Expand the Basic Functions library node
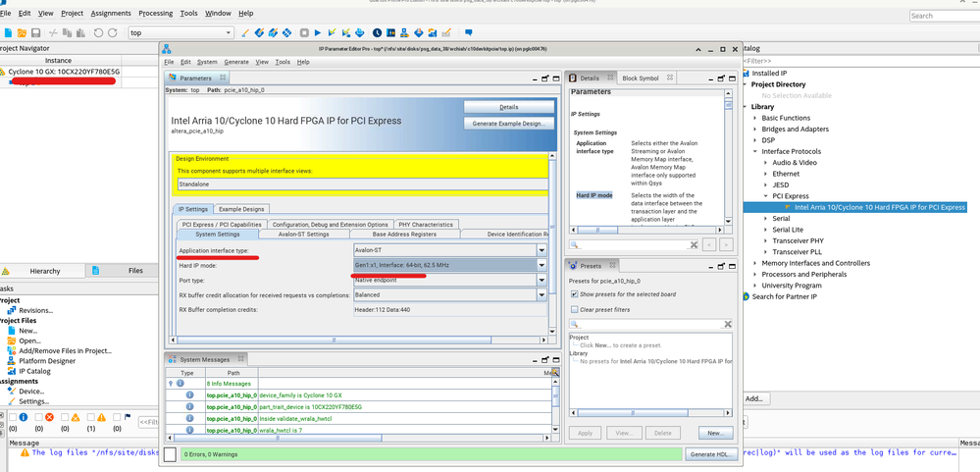 click(755, 118)
